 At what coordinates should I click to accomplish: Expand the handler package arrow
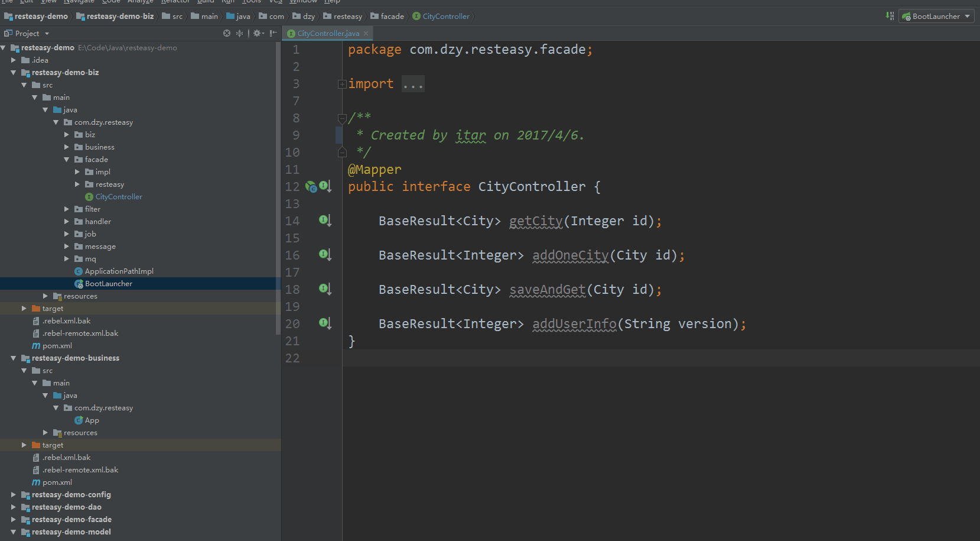tap(66, 222)
